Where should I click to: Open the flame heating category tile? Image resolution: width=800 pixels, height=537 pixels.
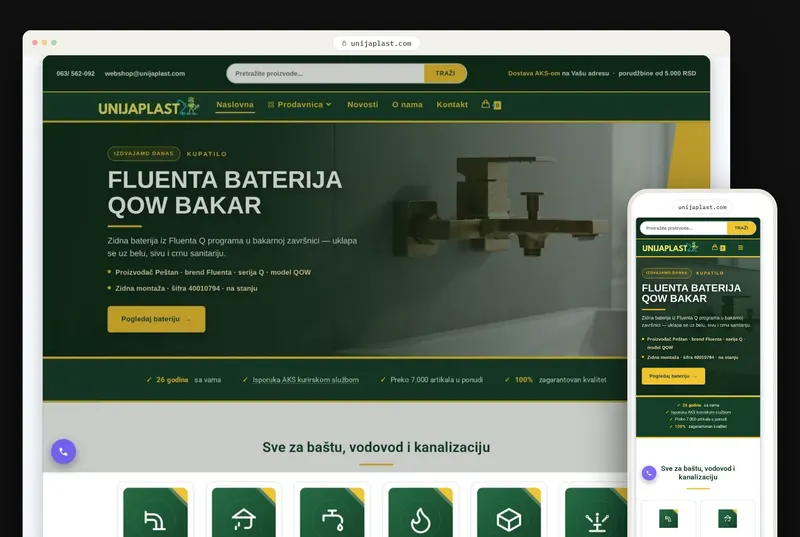tap(420, 512)
